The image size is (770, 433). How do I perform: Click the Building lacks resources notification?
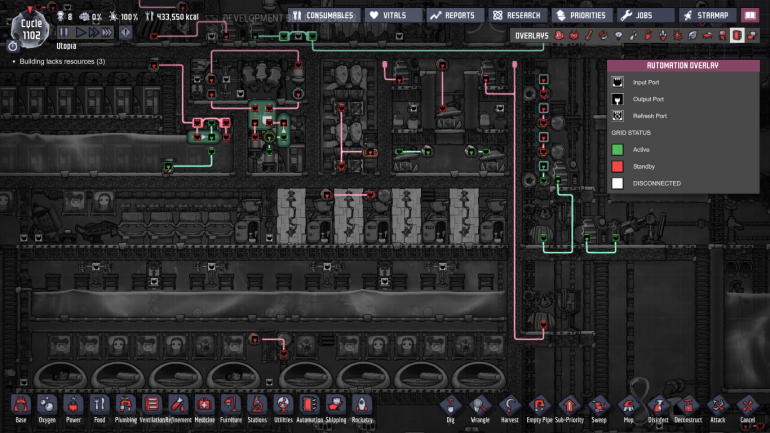(x=62, y=61)
